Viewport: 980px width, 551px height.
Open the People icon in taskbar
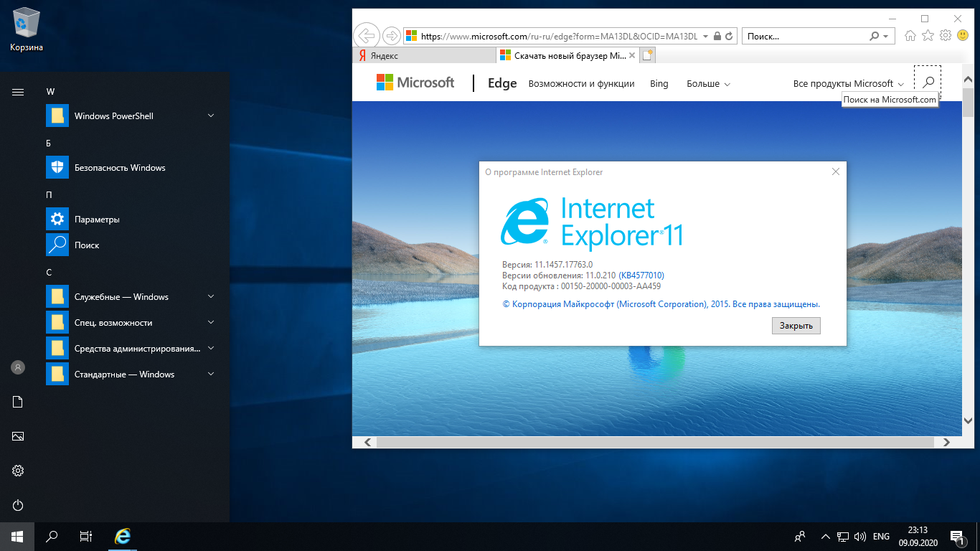tap(800, 536)
